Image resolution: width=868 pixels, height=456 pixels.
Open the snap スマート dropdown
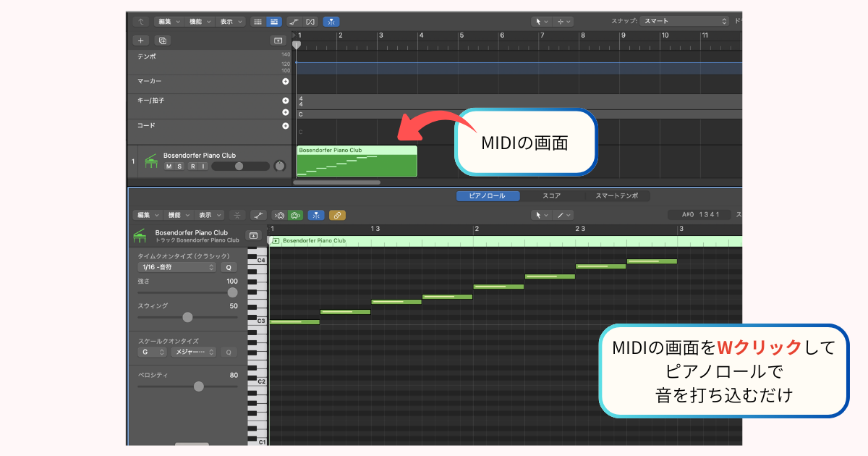click(x=684, y=22)
